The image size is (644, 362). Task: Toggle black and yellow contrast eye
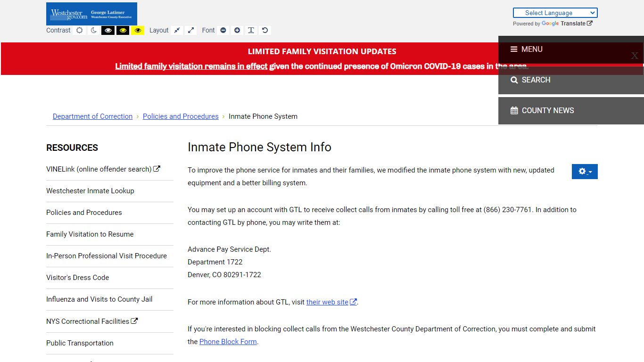tap(123, 30)
